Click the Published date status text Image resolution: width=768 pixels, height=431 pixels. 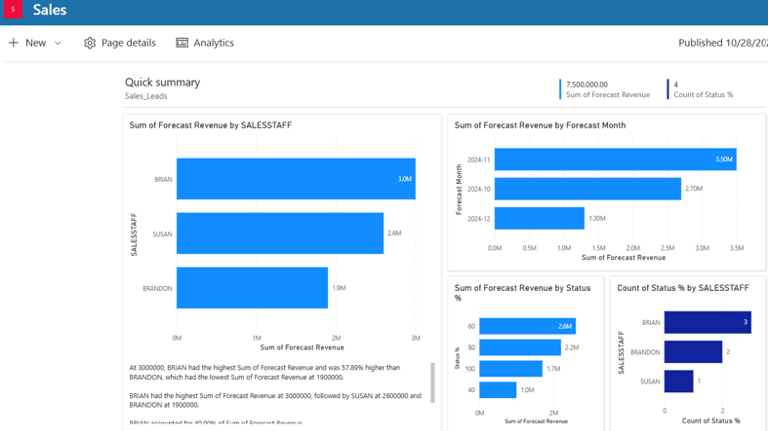click(x=723, y=43)
